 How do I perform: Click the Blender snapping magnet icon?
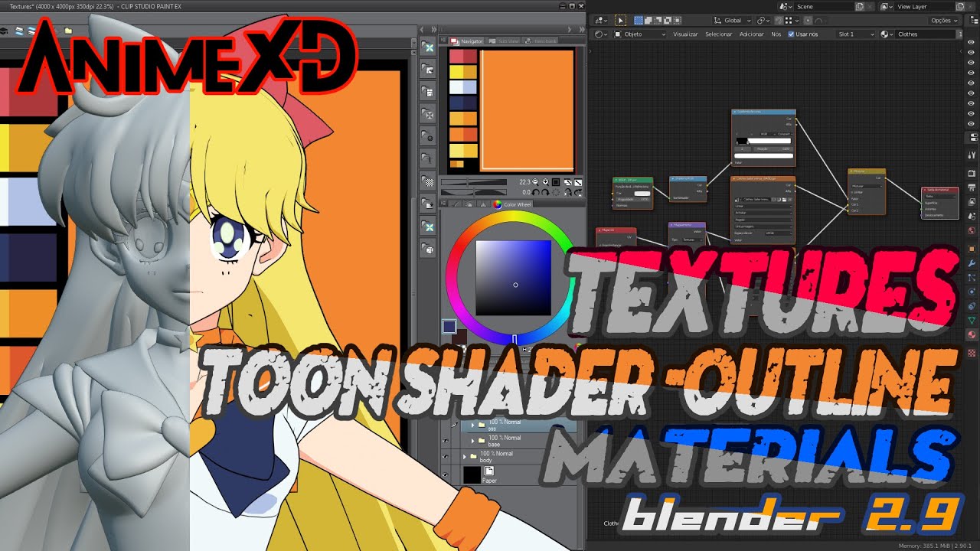click(779, 21)
